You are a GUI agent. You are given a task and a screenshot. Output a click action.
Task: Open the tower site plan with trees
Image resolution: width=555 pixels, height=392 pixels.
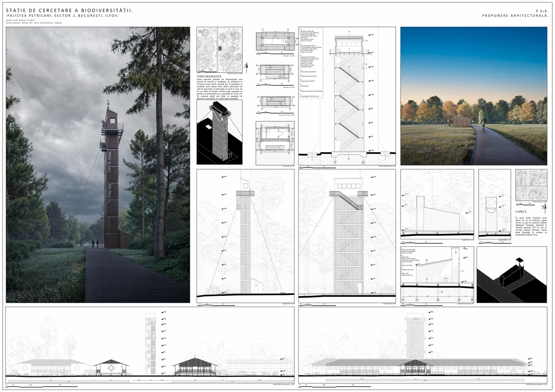219,50
